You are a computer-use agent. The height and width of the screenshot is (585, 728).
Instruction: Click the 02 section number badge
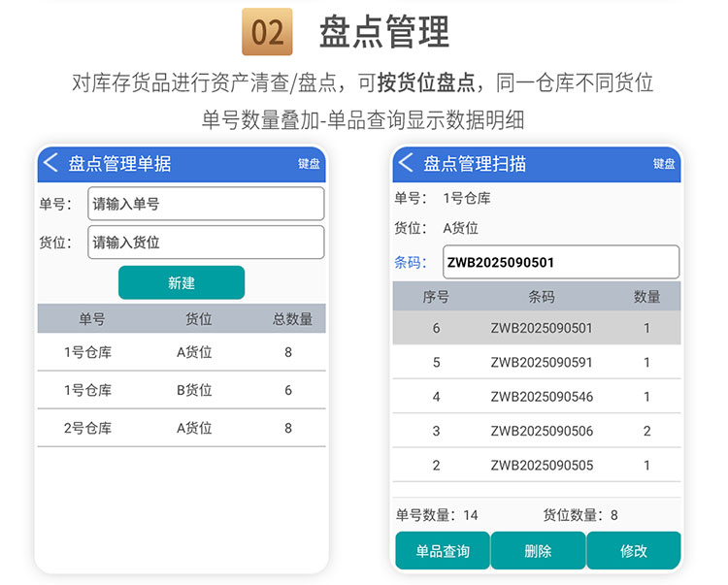pos(268,32)
